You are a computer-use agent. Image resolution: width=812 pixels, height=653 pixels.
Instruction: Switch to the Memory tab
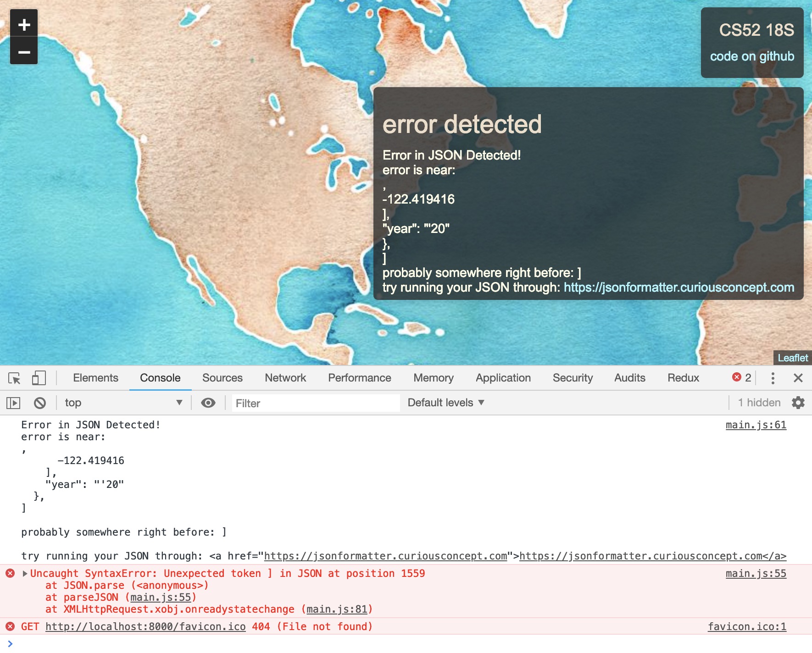(434, 378)
